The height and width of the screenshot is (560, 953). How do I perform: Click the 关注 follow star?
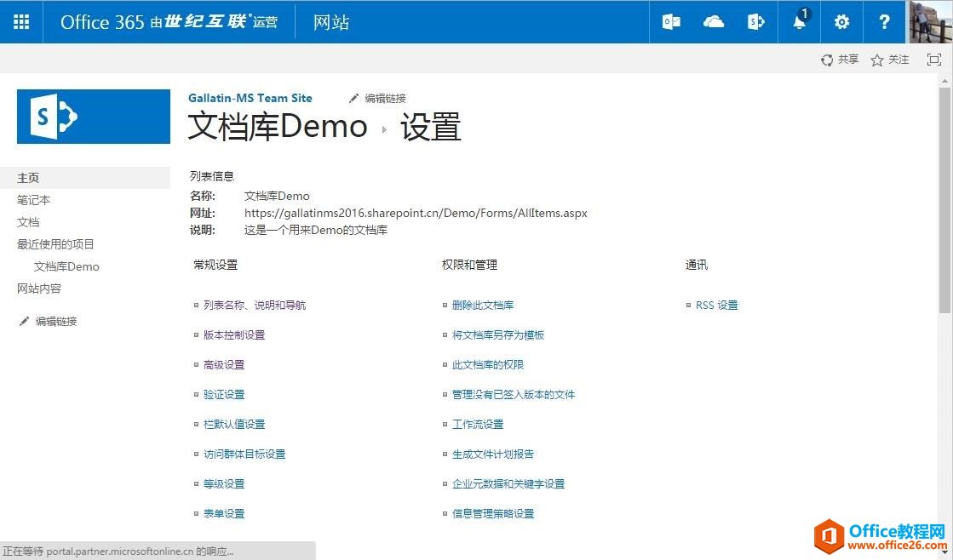point(890,60)
